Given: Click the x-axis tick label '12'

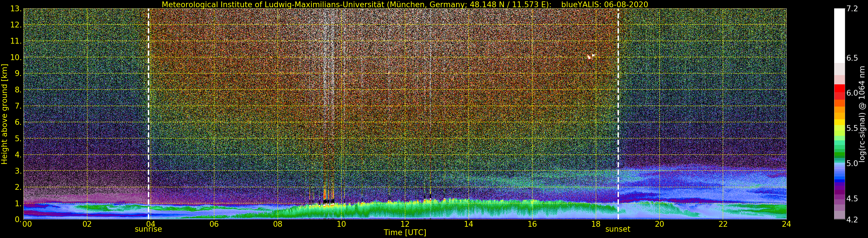Looking at the screenshot, I should tap(405, 224).
